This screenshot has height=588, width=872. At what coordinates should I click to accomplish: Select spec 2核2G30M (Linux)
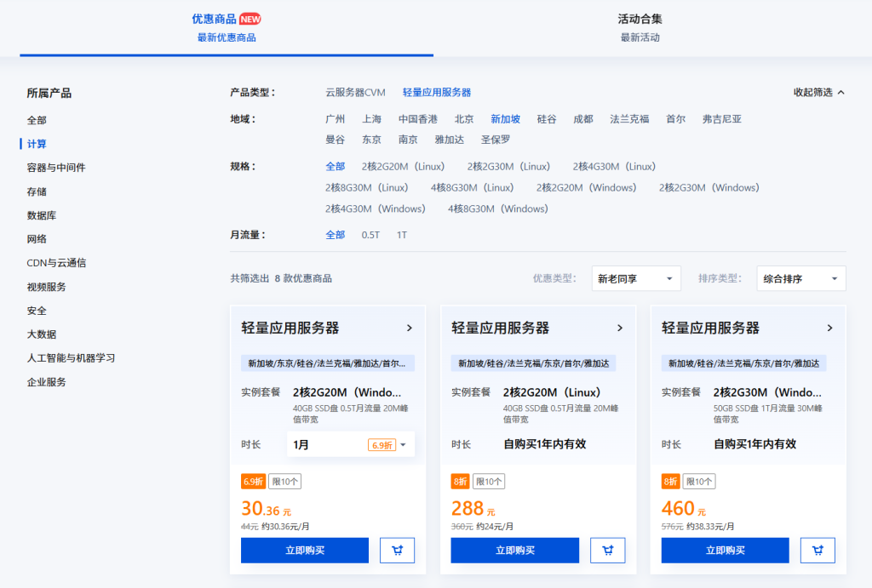[x=509, y=166]
